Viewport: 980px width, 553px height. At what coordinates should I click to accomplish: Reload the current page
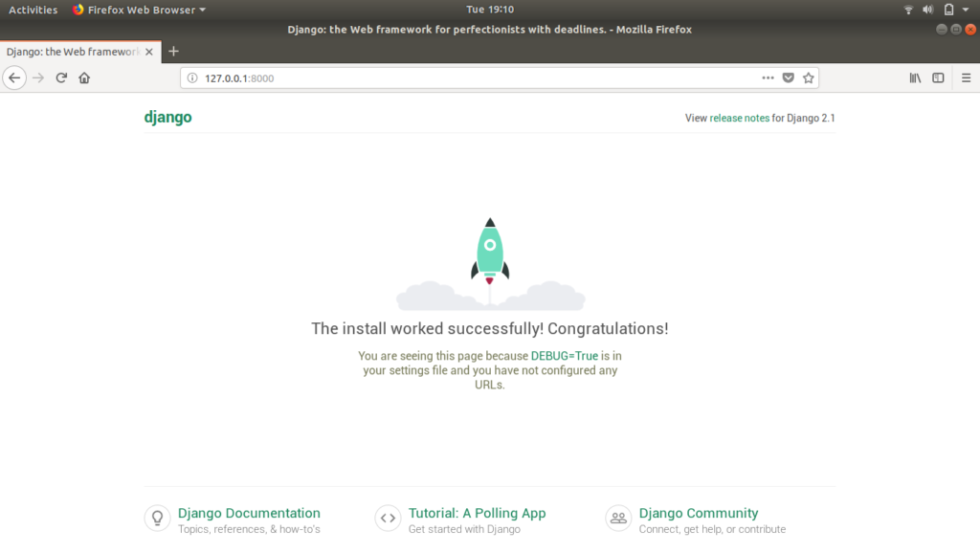61,78
